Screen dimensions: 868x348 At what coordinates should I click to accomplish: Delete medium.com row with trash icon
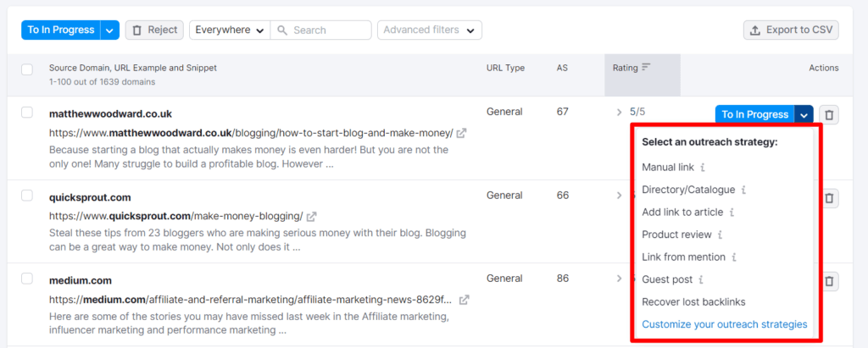(x=829, y=281)
